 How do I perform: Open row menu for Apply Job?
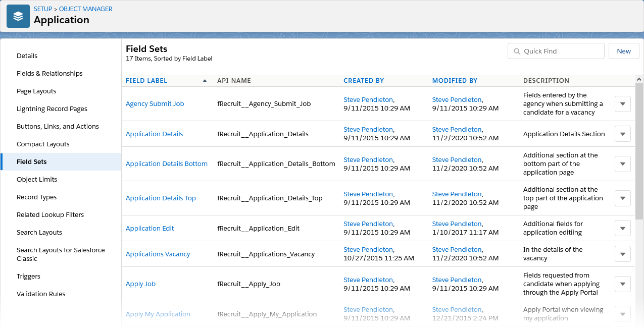click(x=622, y=284)
